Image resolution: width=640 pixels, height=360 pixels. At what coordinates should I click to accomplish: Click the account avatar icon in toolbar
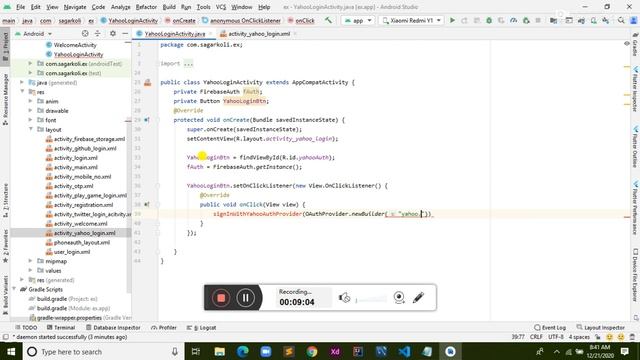coord(633,20)
